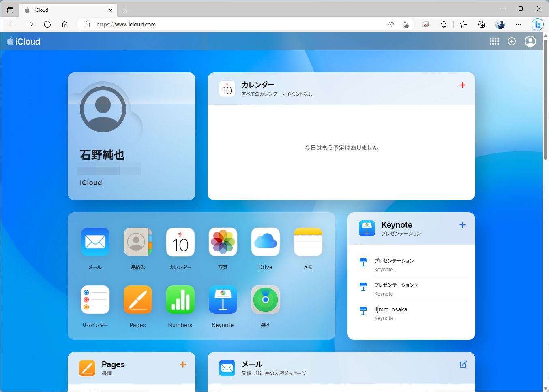Open Find My (探す) app icon
The height and width of the screenshot is (392, 549).
(x=265, y=300)
